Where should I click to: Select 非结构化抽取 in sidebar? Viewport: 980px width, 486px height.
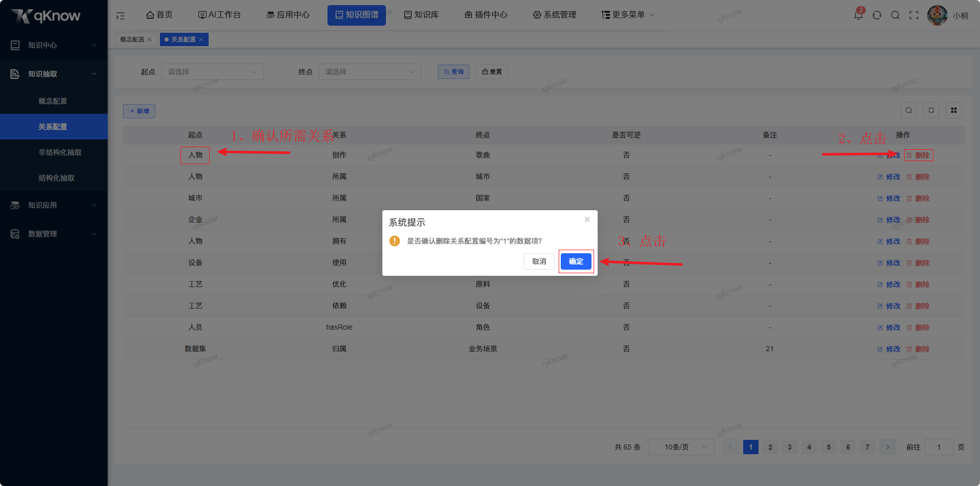click(54, 152)
